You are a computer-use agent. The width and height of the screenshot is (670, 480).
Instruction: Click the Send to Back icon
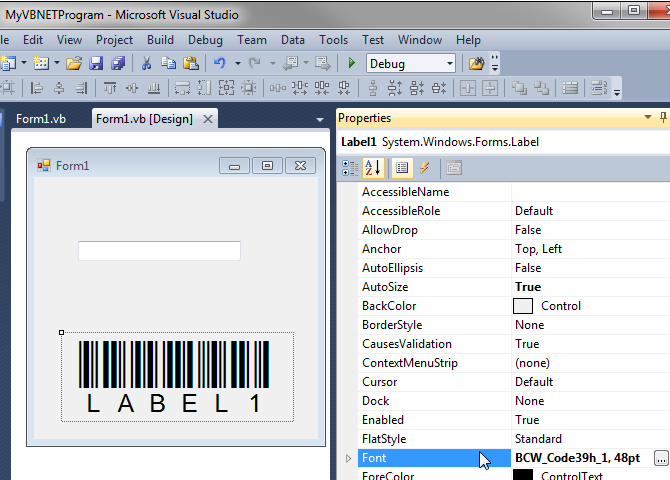click(x=542, y=88)
